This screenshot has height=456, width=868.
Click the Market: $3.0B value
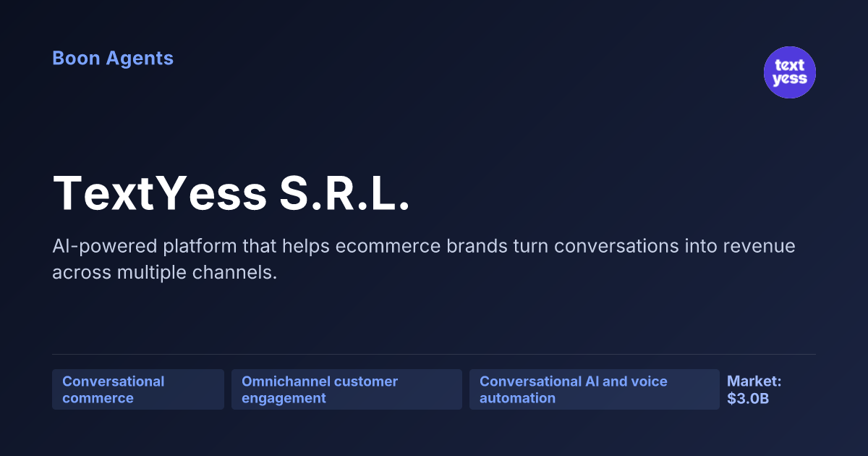point(754,389)
